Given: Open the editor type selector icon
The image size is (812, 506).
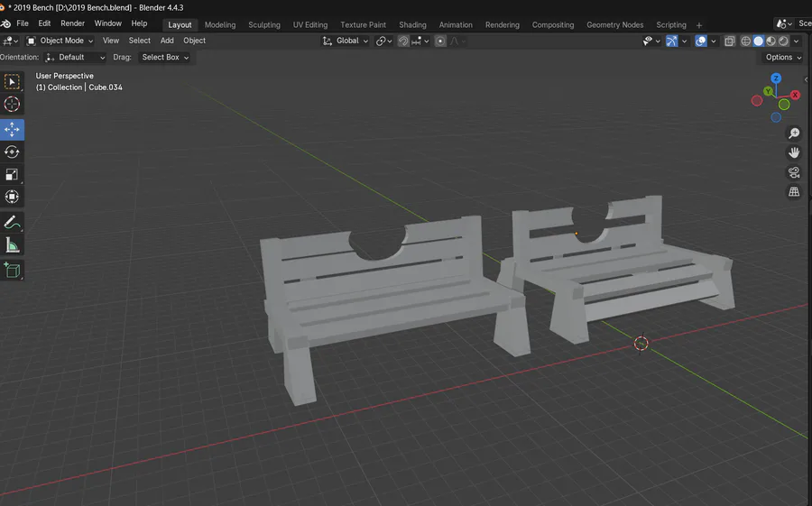Looking at the screenshot, I should [10, 41].
